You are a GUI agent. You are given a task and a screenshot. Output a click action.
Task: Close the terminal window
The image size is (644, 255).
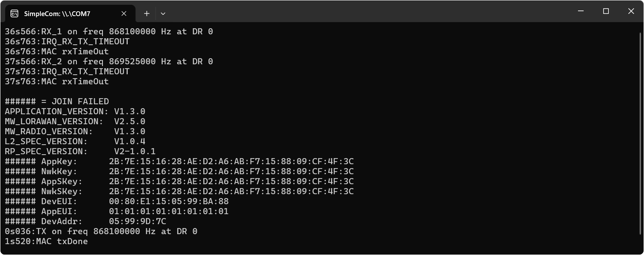[x=631, y=11]
